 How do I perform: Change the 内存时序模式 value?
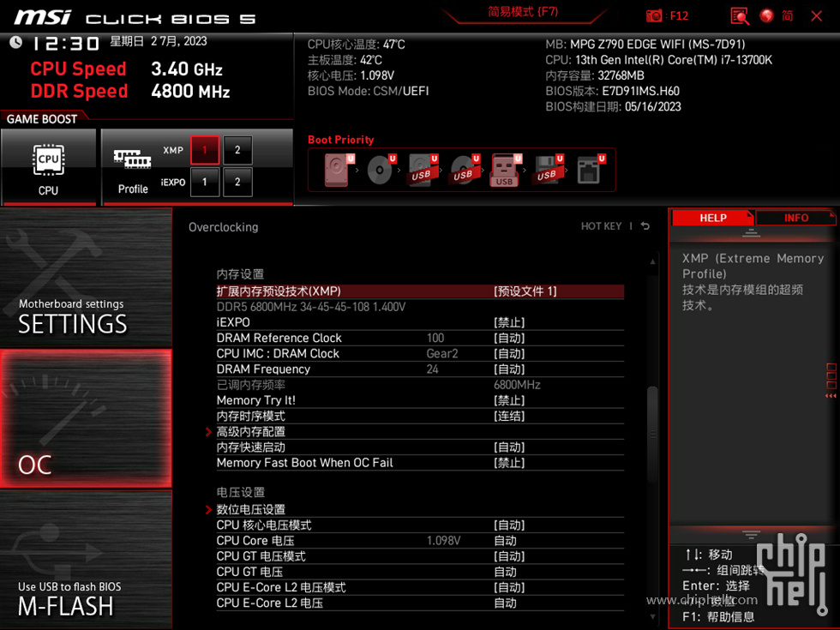509,416
